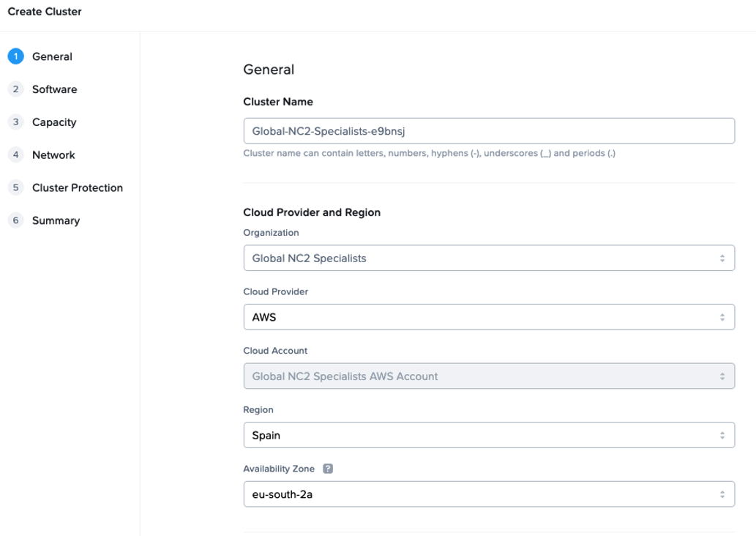Click into the Cluster Name field

(488, 131)
